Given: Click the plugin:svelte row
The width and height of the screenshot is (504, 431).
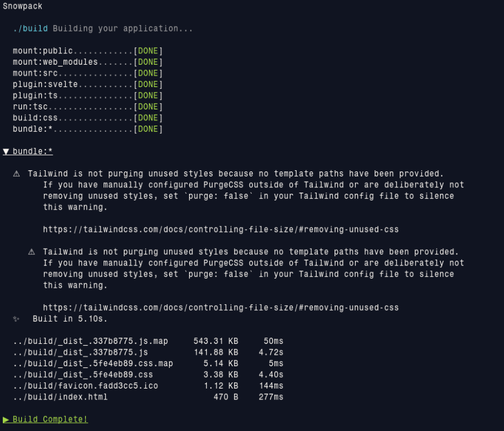Looking at the screenshot, I should tap(88, 85).
